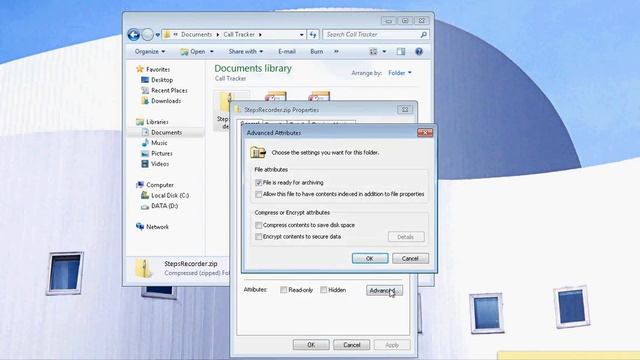Click the Refresh button beside address bar
The width and height of the screenshot is (640, 360).
(x=313, y=35)
